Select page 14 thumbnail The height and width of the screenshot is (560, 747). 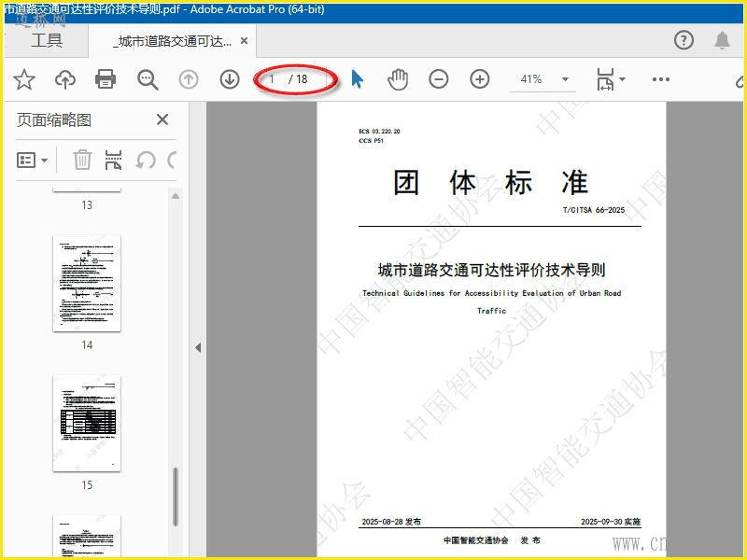point(87,284)
